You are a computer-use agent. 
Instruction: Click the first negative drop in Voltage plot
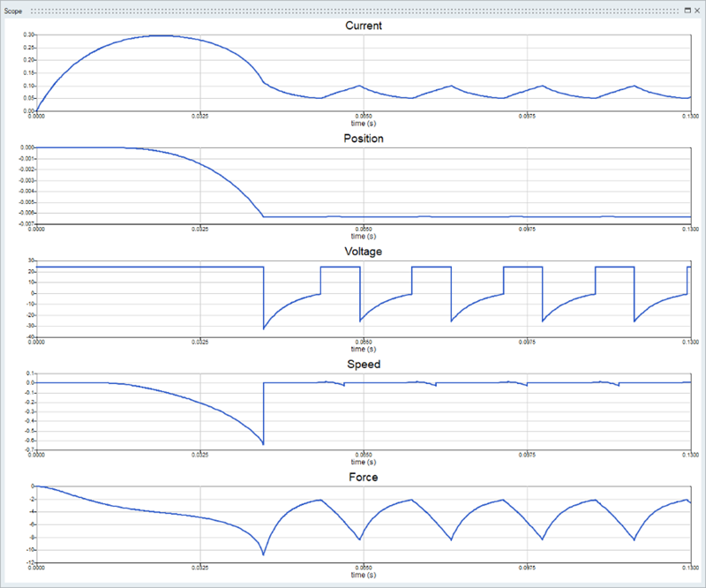[x=264, y=328]
